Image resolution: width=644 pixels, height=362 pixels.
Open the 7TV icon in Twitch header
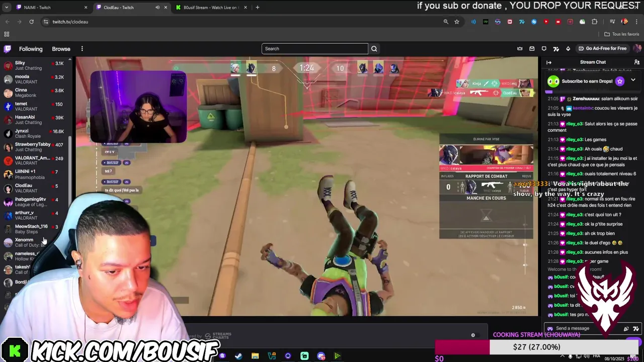tap(556, 49)
